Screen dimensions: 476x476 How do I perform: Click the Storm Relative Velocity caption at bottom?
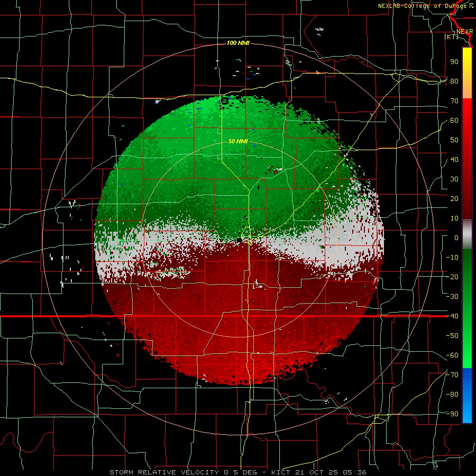coord(237,472)
